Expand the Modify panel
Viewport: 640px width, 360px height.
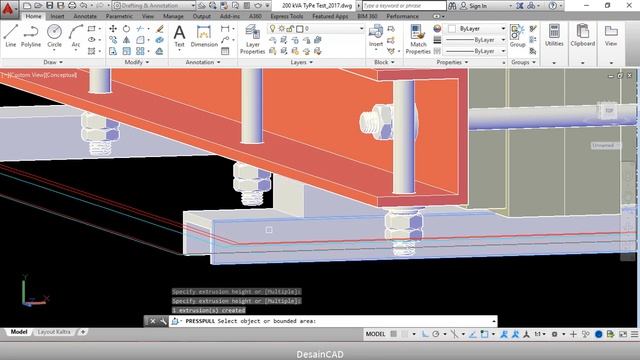click(137, 62)
